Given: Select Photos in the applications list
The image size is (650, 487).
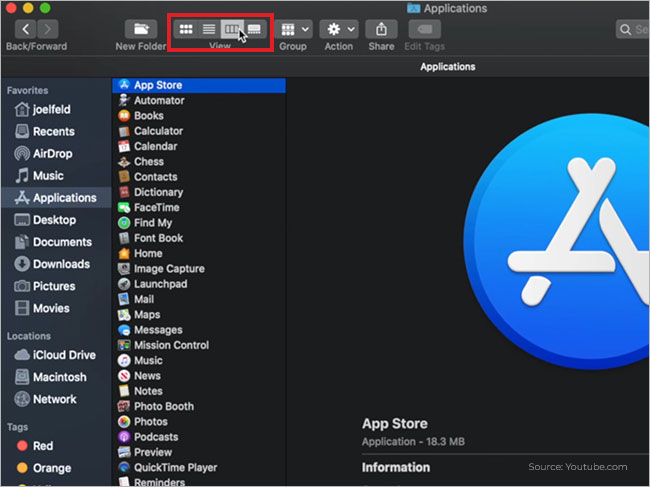Looking at the screenshot, I should coord(199,422).
